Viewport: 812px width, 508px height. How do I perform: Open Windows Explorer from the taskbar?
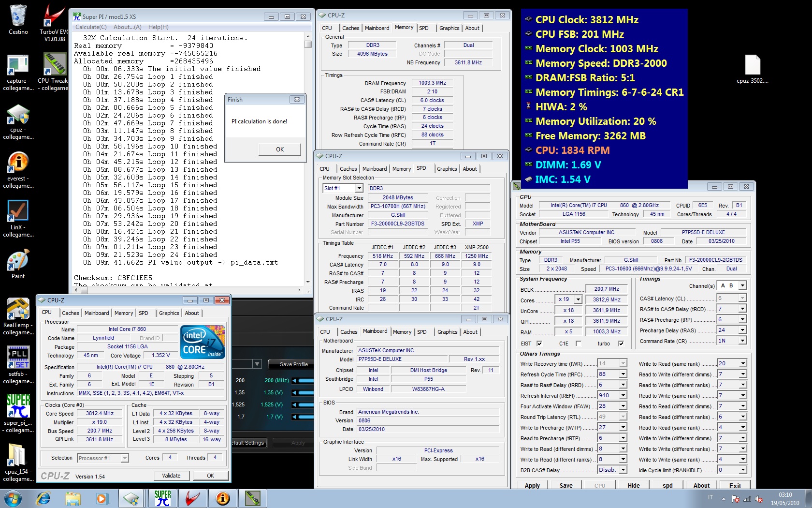(x=72, y=498)
